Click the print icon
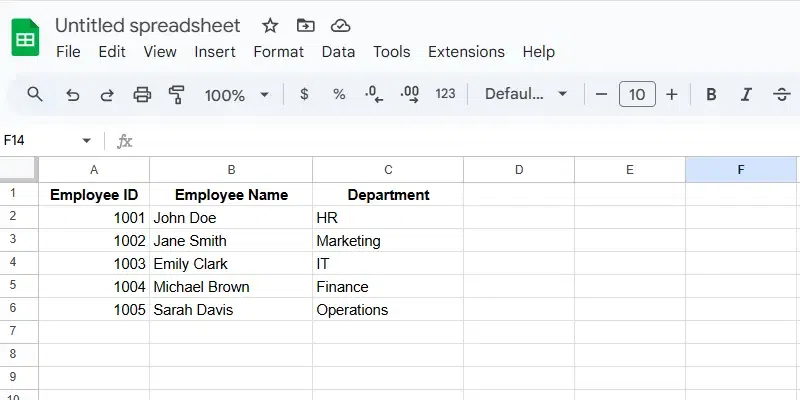The width and height of the screenshot is (800, 400). 142,95
